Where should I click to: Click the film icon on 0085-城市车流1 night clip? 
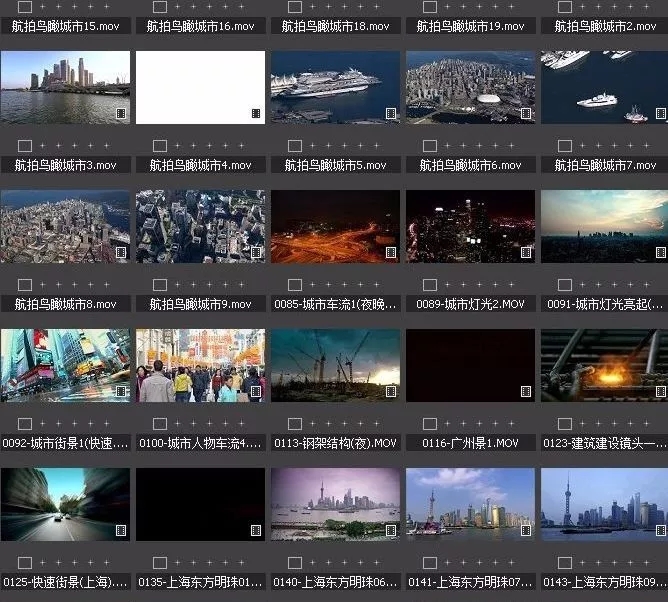(391, 252)
